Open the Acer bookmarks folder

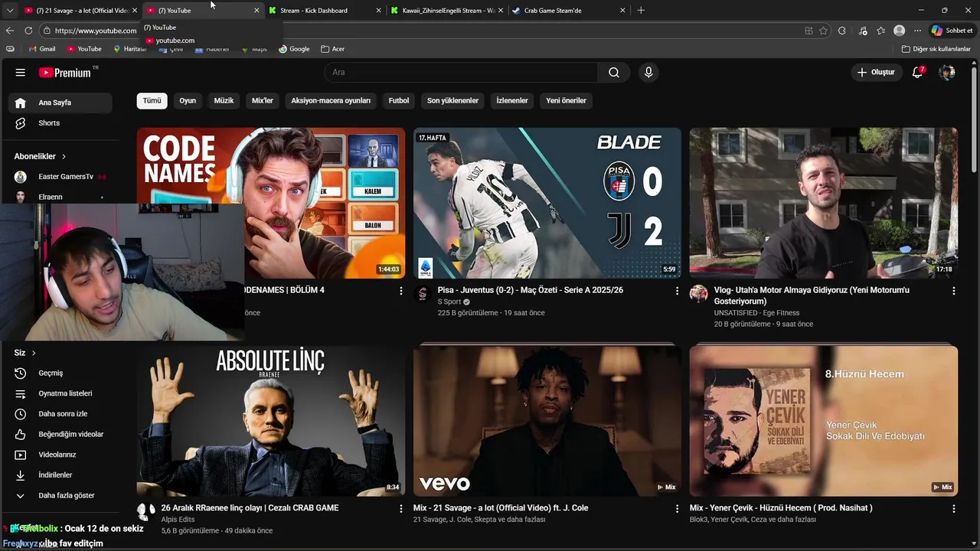(x=333, y=49)
